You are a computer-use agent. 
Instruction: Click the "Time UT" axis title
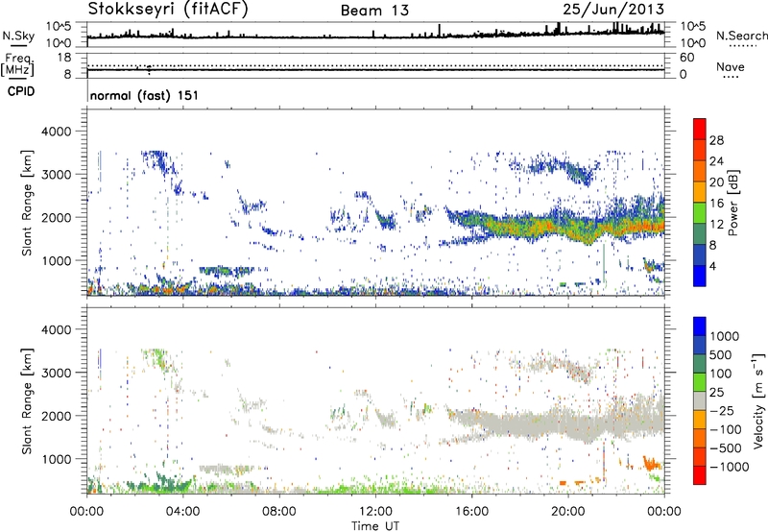click(x=375, y=526)
